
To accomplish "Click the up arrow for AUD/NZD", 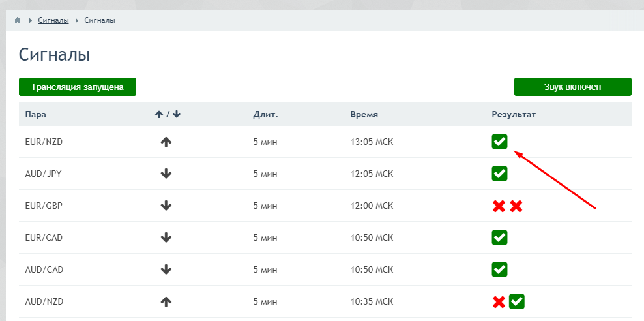I will [x=166, y=302].
